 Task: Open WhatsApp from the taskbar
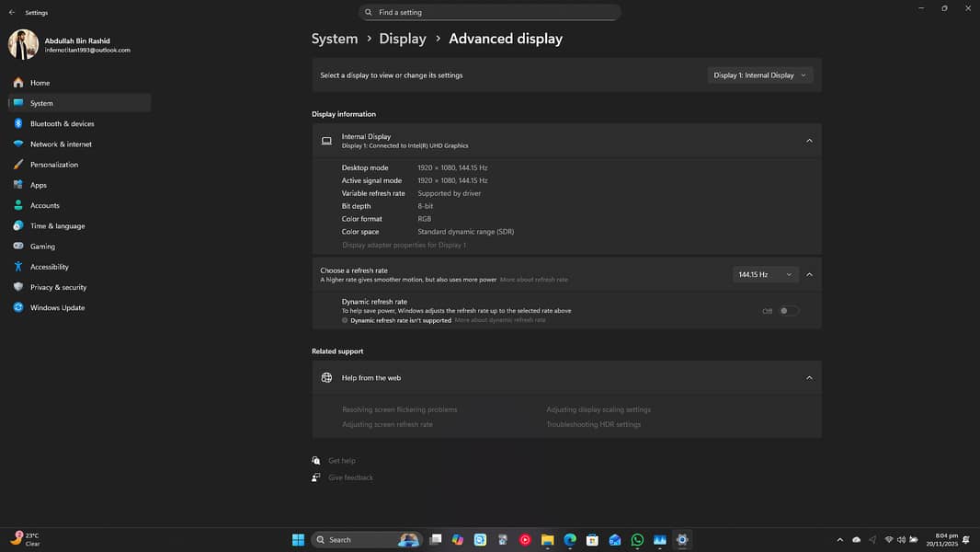click(x=638, y=540)
